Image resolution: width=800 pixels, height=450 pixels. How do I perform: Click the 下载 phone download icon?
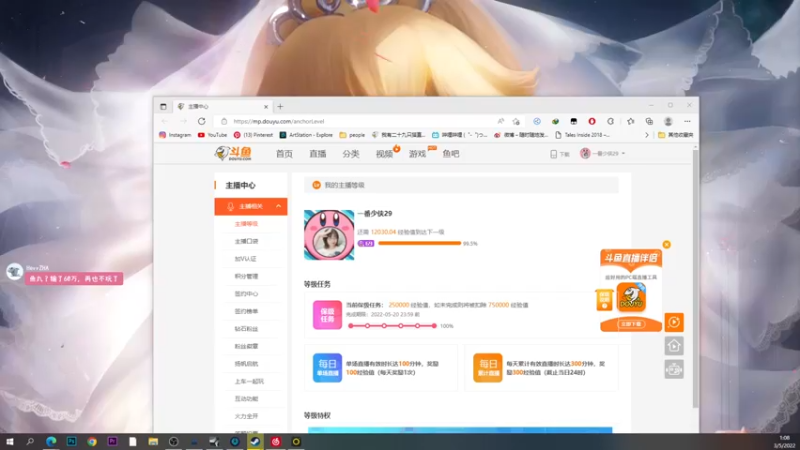tap(559, 154)
